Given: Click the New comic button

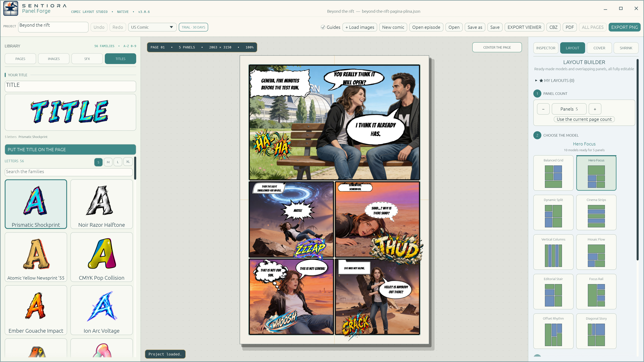Looking at the screenshot, I should 393,27.
